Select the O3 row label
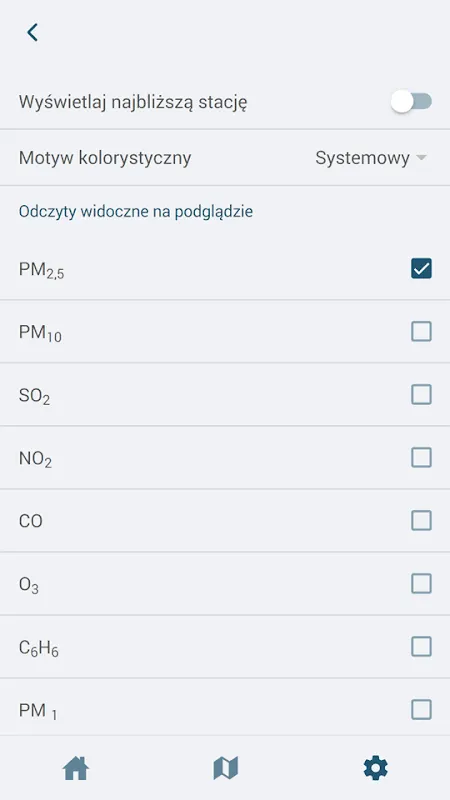The image size is (450, 800). 29,585
